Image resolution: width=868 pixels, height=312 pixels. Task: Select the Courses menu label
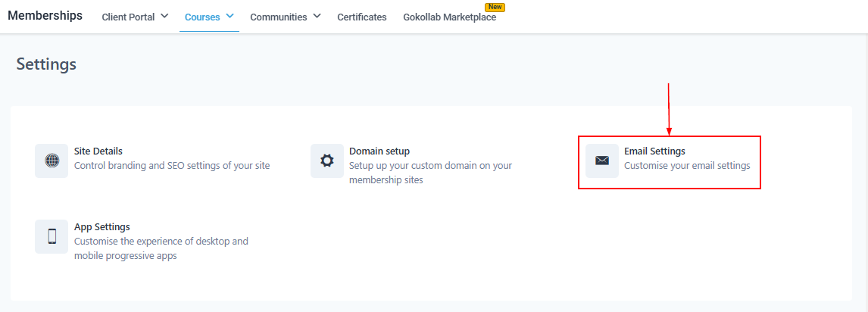click(202, 17)
